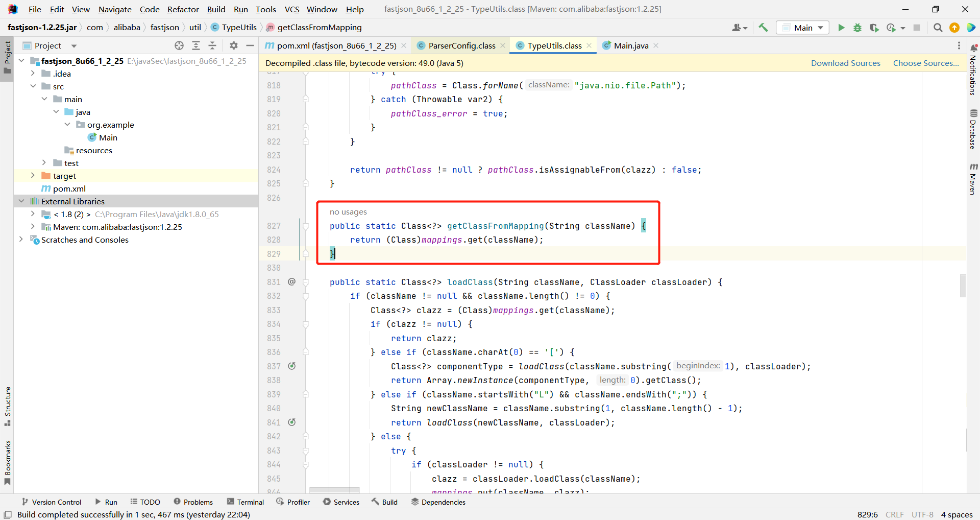Expand the test folder
The height and width of the screenshot is (520, 980).
coord(44,163)
